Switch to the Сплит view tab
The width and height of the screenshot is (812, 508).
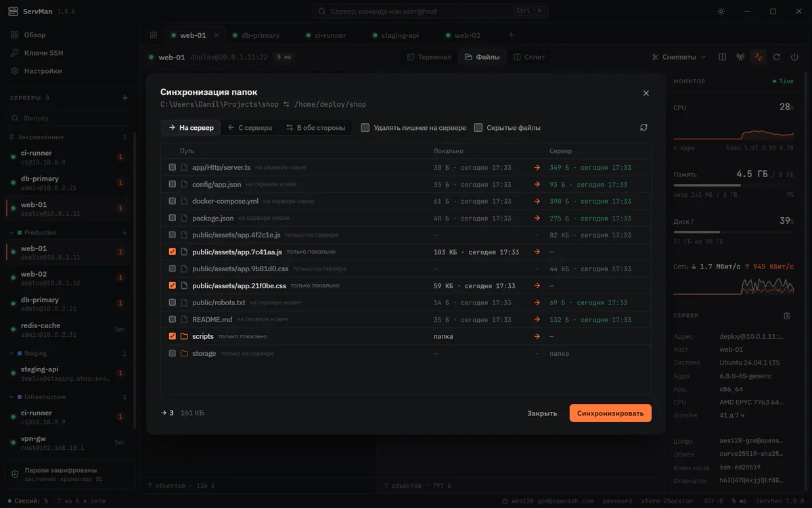click(529, 57)
